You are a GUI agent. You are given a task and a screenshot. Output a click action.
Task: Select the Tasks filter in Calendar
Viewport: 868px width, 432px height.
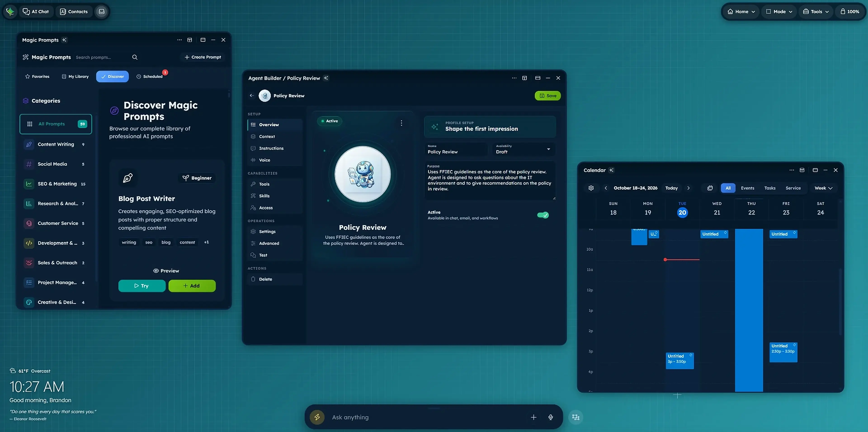point(770,188)
